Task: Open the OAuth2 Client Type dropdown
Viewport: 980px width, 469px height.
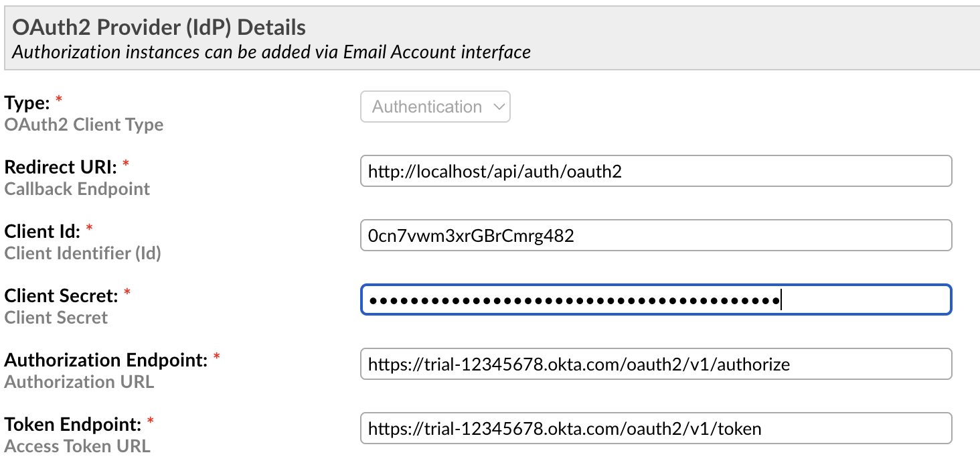Action: [434, 106]
